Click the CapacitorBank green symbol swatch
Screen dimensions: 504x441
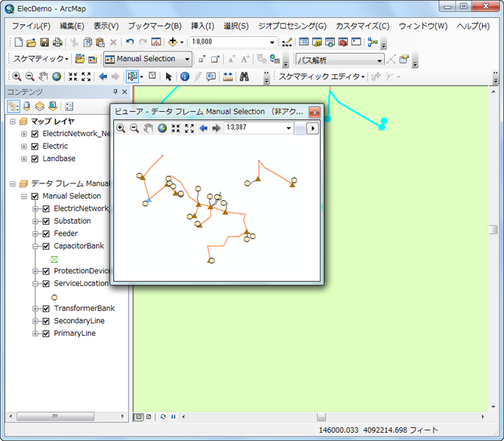54,259
